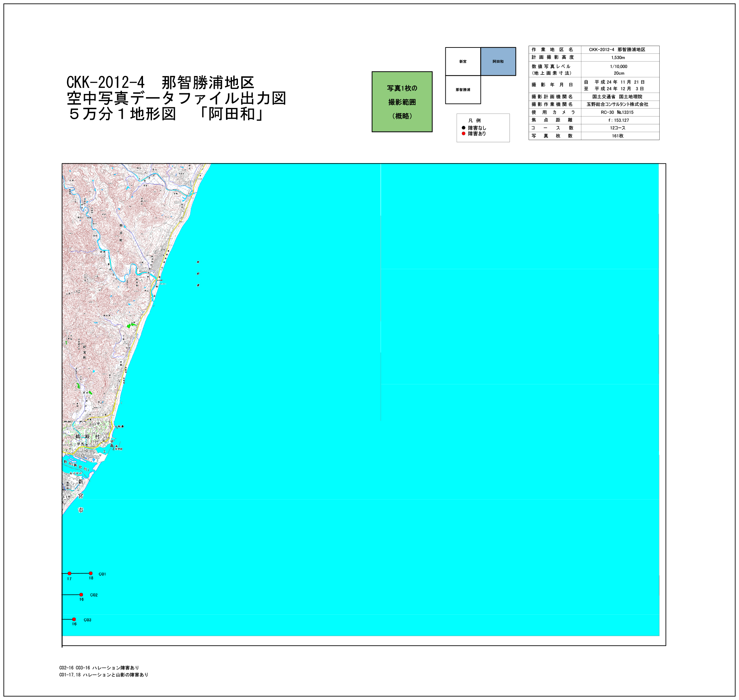
Task: Click the red 障害あり legend dot
Action: click(463, 133)
